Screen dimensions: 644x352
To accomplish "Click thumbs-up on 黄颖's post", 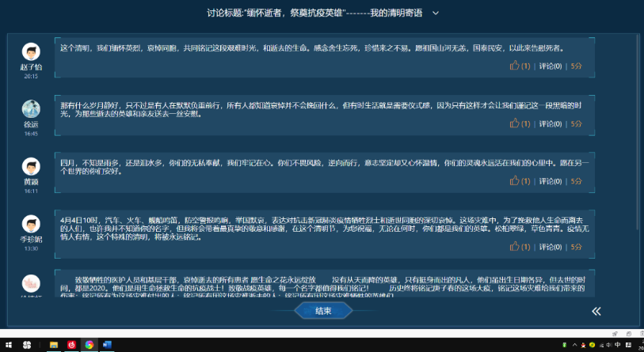I will click(514, 180).
